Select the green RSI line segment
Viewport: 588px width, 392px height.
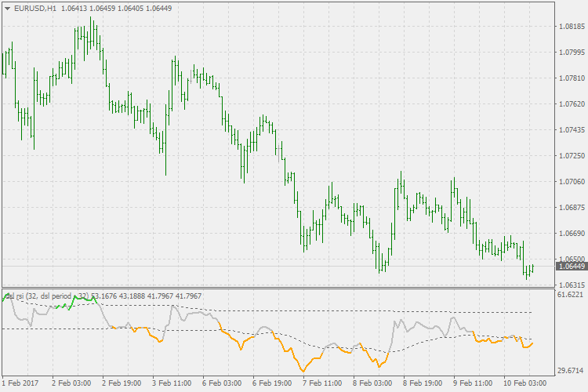(x=82, y=299)
